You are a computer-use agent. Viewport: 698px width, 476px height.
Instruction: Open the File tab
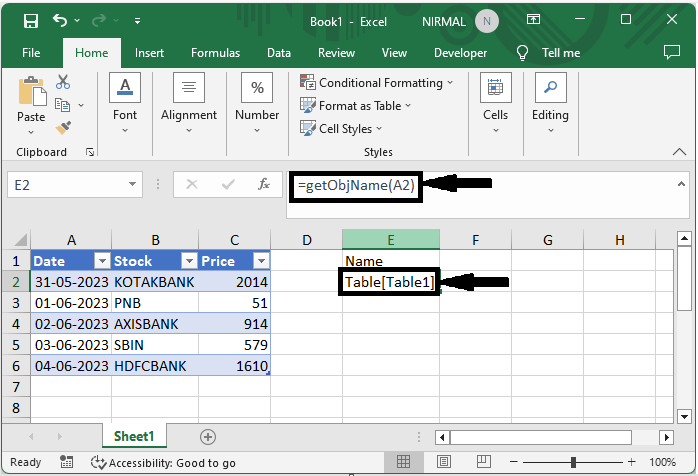pos(31,53)
